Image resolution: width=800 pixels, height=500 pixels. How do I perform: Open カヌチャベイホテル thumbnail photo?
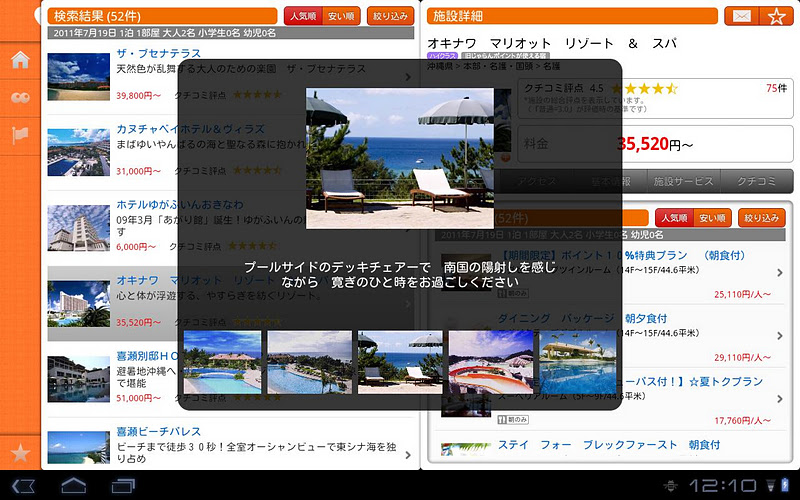(x=79, y=153)
